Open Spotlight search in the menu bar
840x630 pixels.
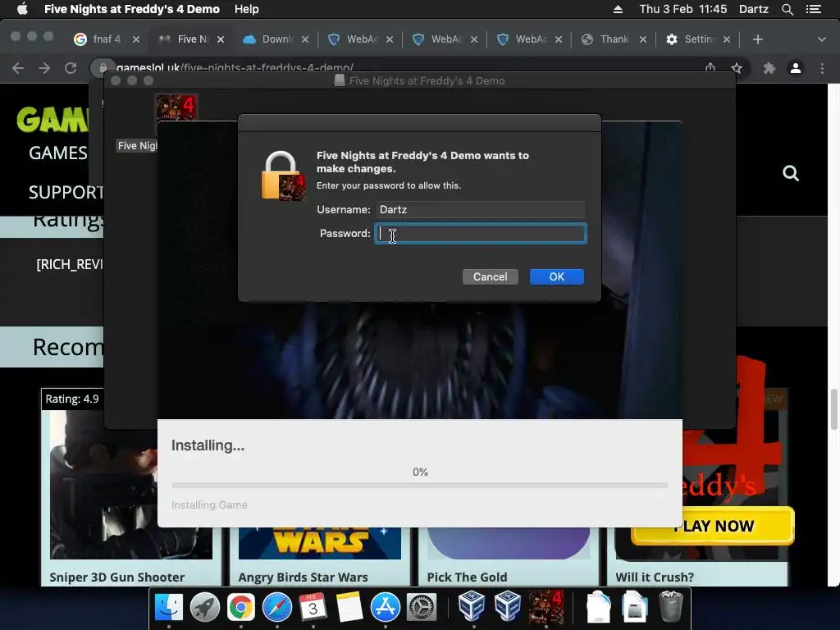pos(787,9)
